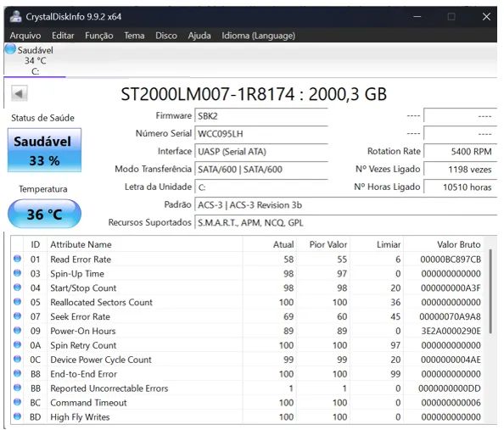Select the Spin-Up Time attribute name
This screenshot has width=504, height=430.
77,274
